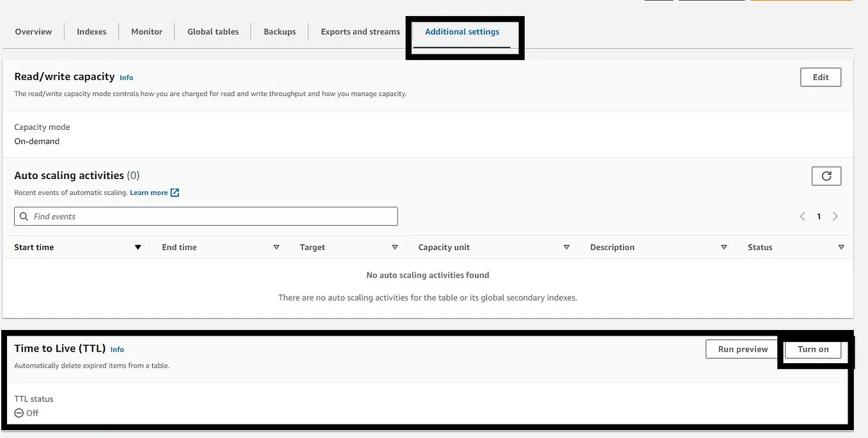Click the next page chevron for activities
This screenshot has width=868, height=438.
coord(835,216)
